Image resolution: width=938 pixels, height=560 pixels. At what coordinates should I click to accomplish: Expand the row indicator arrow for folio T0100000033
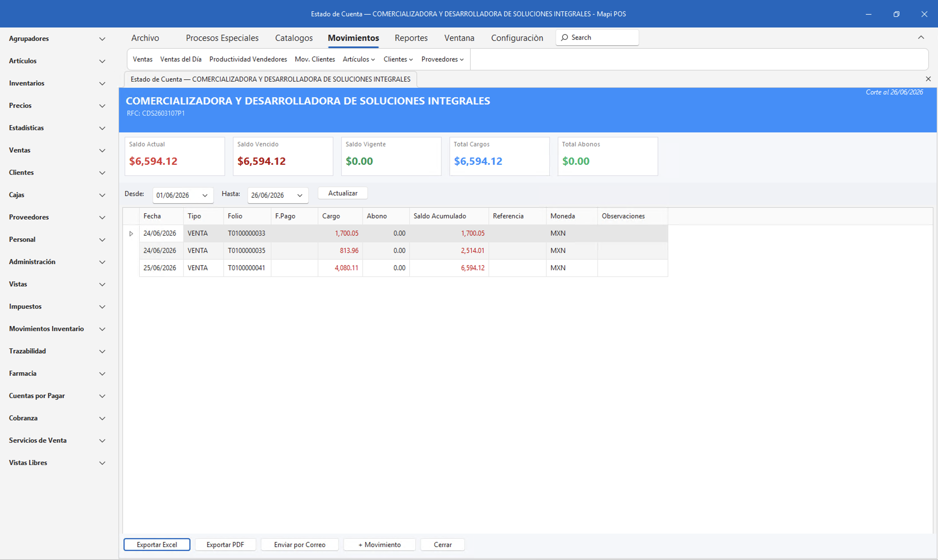(x=131, y=234)
